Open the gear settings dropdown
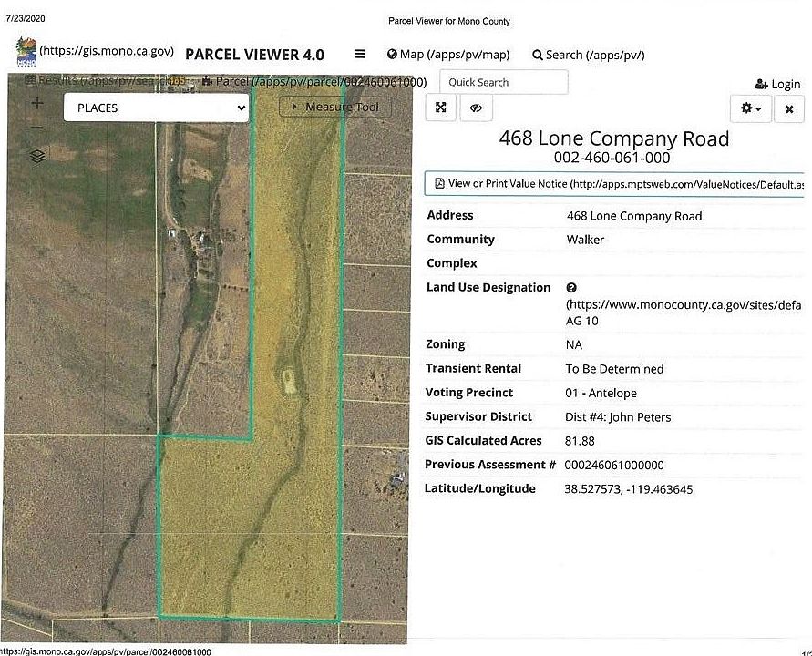 click(x=751, y=108)
